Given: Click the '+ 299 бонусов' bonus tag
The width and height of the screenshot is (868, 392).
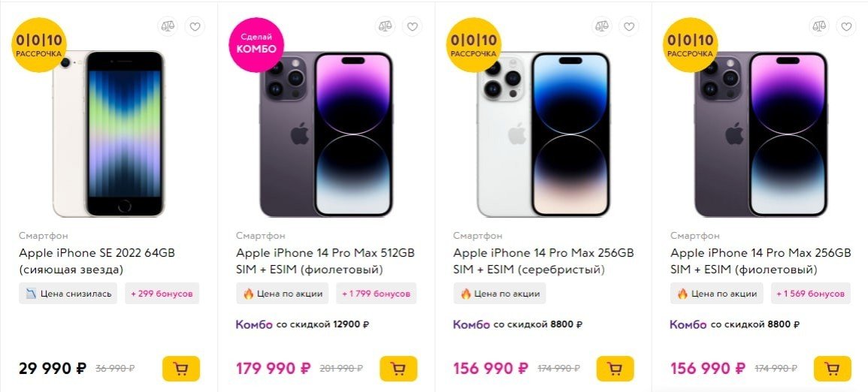Looking at the screenshot, I should (x=162, y=294).
